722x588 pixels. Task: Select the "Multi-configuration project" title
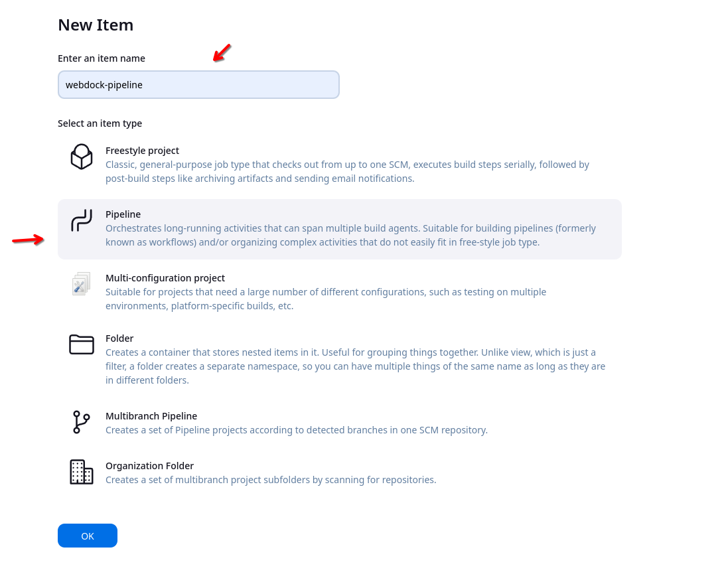point(165,278)
